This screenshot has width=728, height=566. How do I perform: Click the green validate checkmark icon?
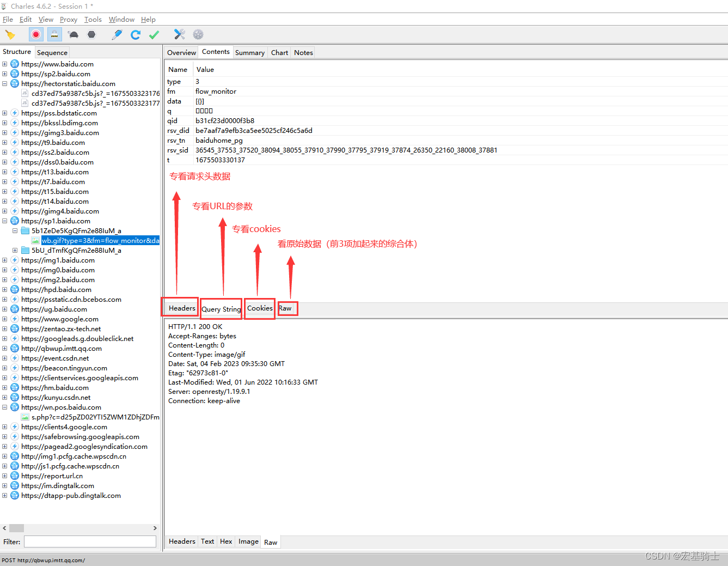(154, 35)
